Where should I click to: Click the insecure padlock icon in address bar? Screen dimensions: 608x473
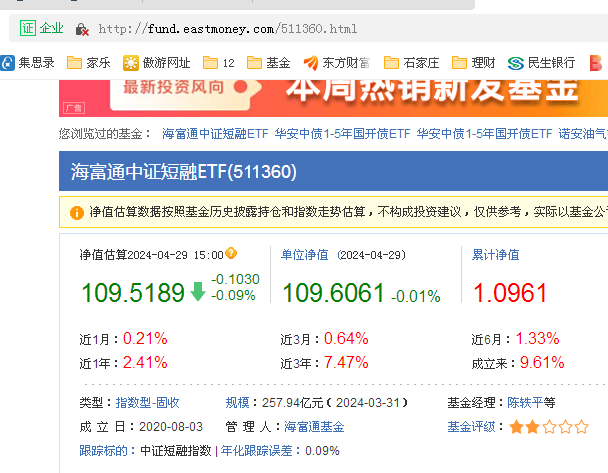point(82,29)
